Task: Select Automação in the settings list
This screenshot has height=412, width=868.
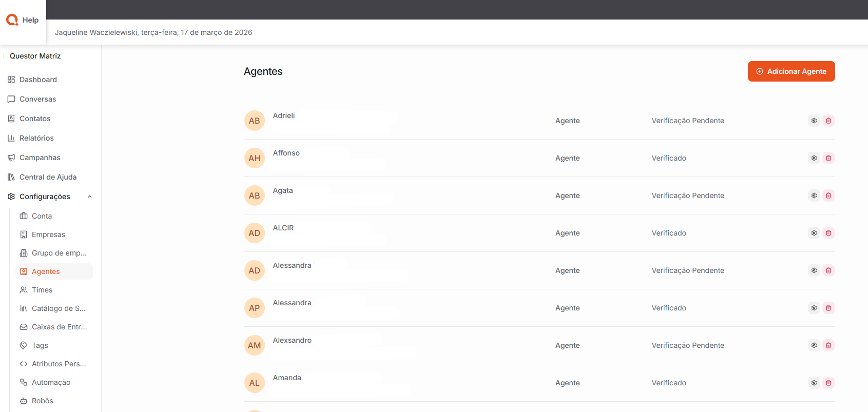Action: [x=51, y=382]
